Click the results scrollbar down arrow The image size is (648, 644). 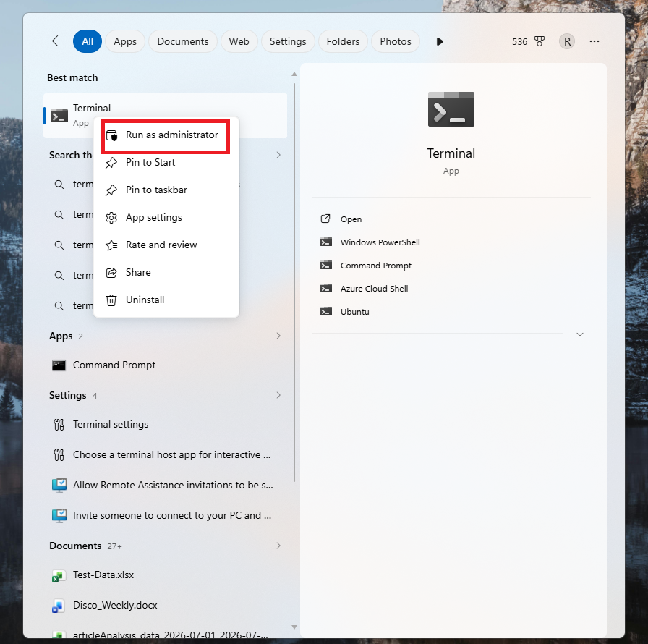294,627
